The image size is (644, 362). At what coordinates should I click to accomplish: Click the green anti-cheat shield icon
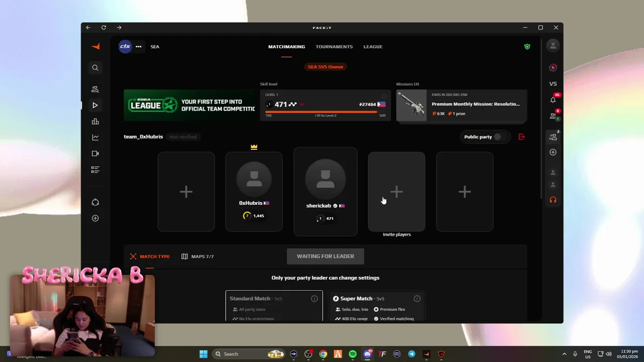[527, 46]
